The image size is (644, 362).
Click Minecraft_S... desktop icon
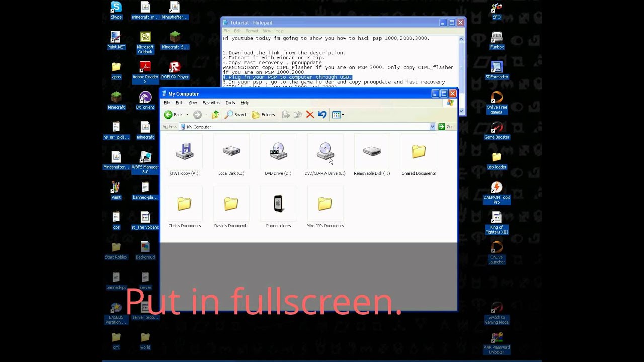[175, 40]
